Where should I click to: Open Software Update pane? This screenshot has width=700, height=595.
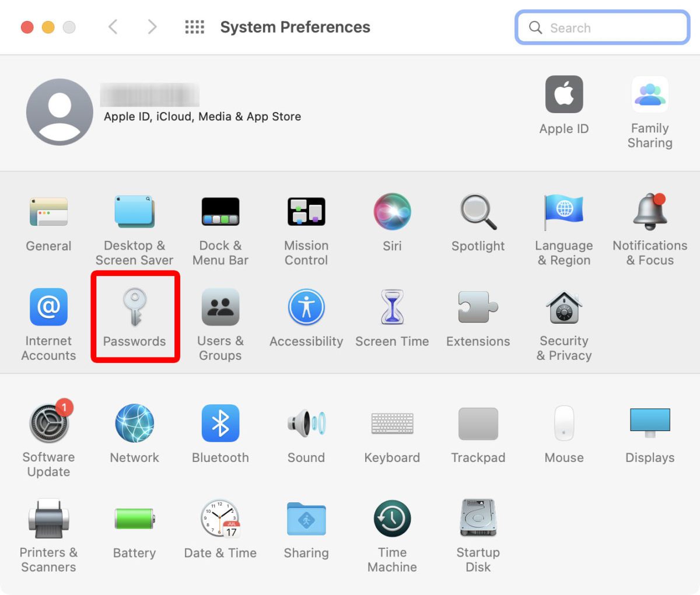point(48,439)
